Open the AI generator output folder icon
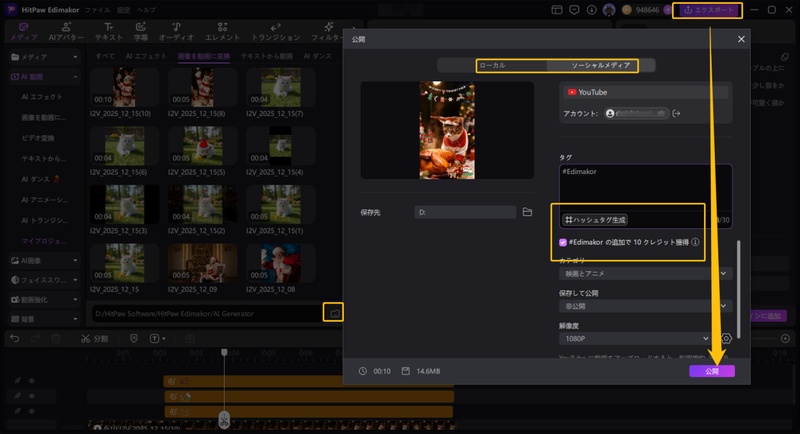 (334, 313)
